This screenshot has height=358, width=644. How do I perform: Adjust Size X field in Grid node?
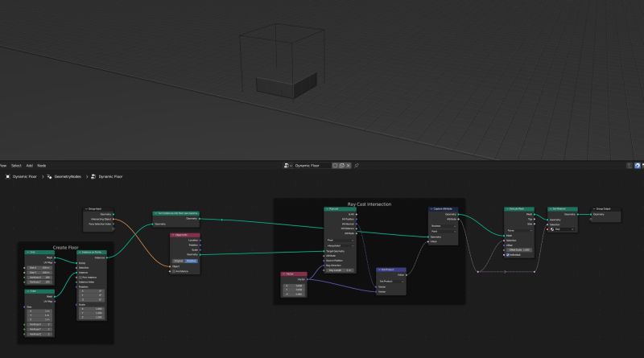click(x=39, y=268)
